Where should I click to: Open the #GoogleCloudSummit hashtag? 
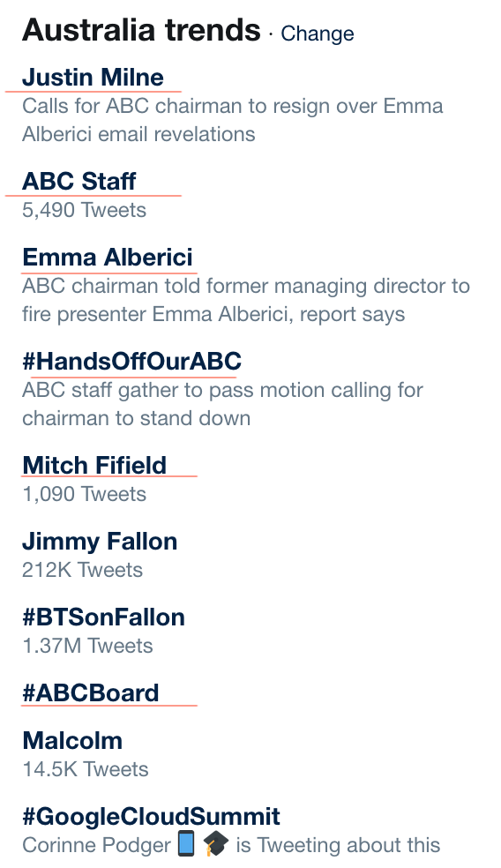coord(151,817)
